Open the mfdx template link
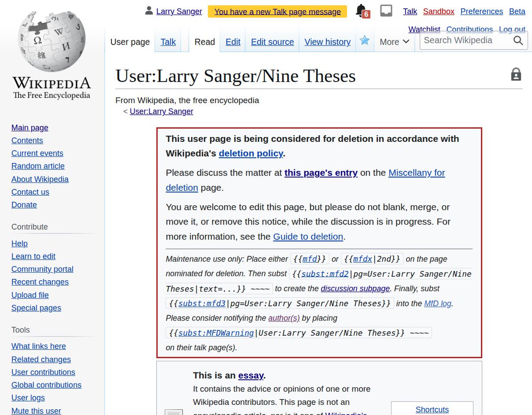The width and height of the screenshot is (532, 415). [363, 259]
